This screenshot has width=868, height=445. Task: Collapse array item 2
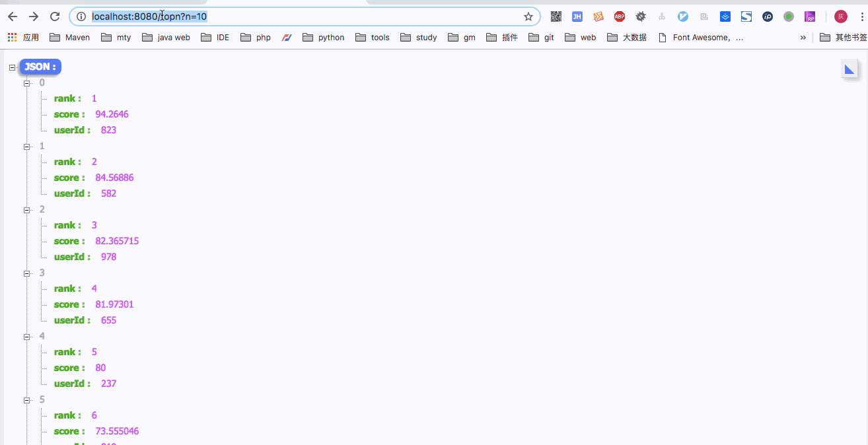(x=27, y=210)
